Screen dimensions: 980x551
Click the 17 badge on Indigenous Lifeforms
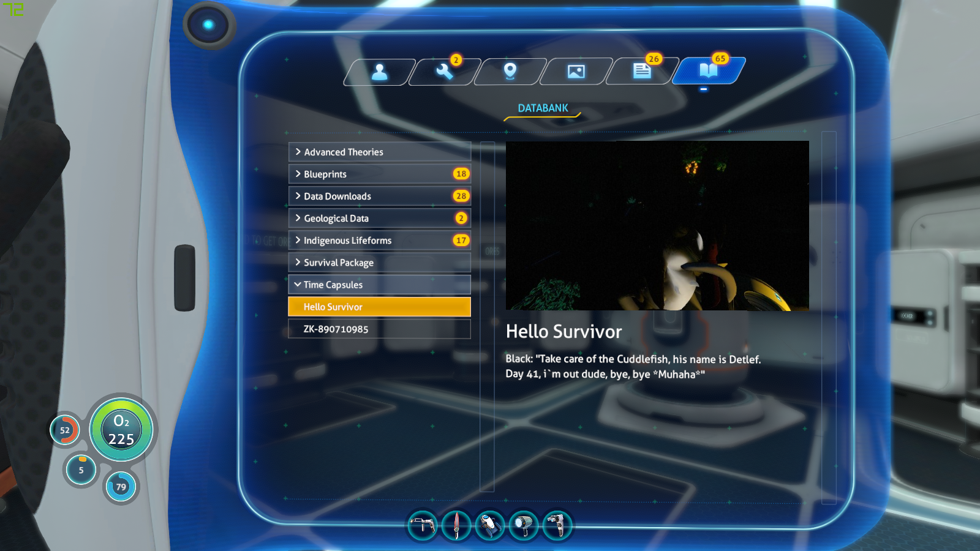(461, 241)
